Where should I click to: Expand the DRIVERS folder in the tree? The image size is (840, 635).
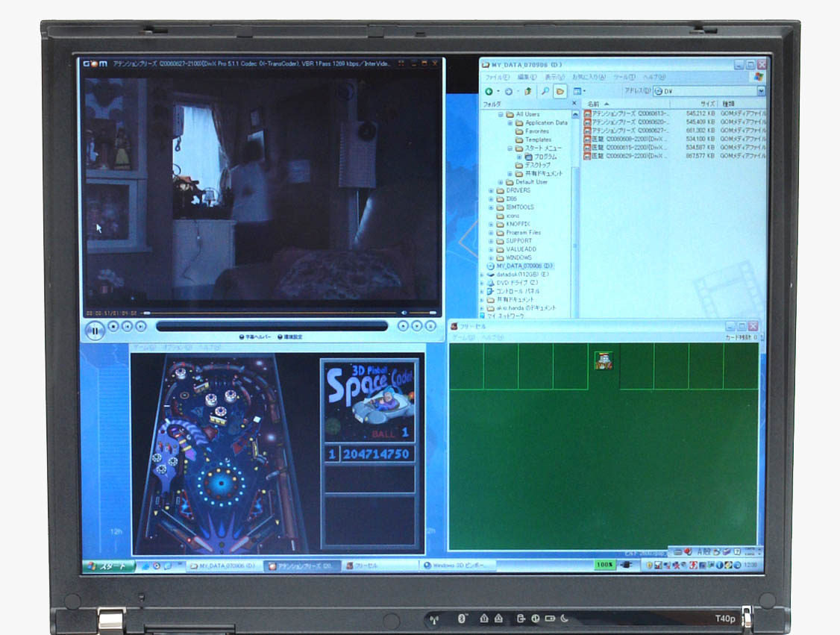click(x=491, y=190)
